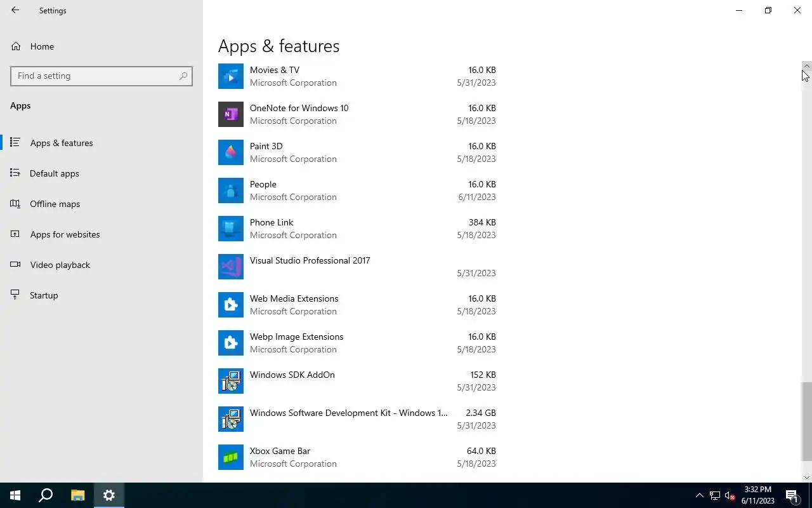Select the People entry name
Screen dimensions: 812x508
263,184
